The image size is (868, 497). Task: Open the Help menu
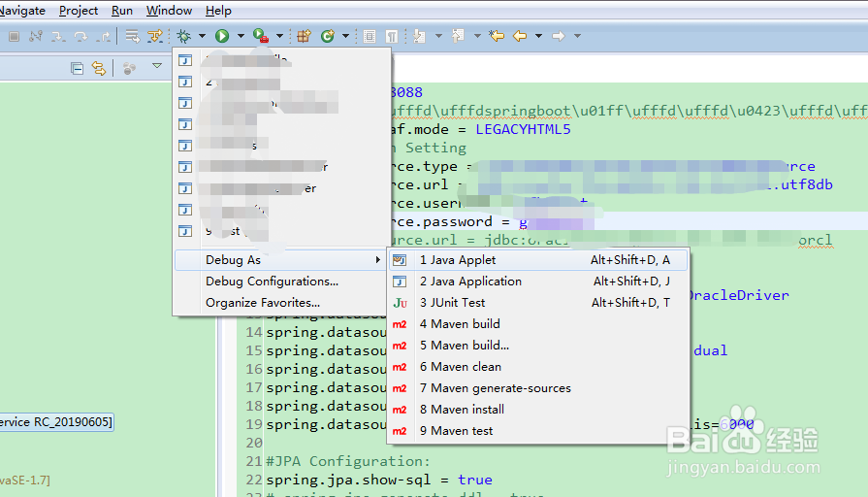[x=218, y=11]
